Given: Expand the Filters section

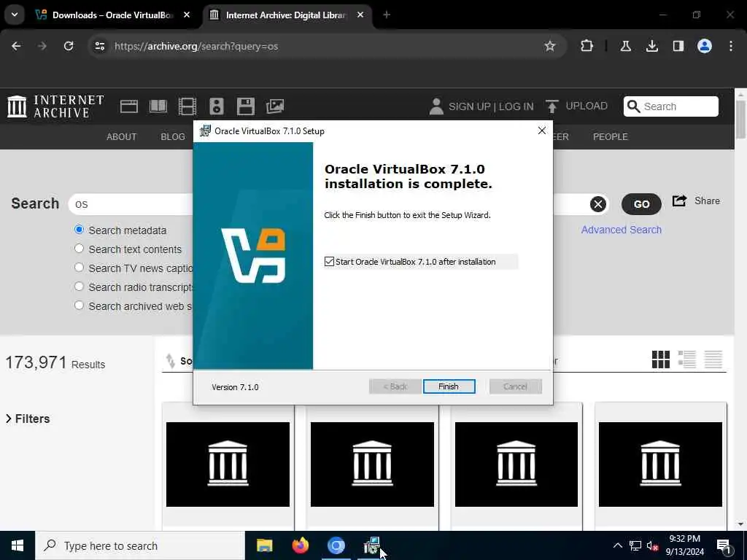Looking at the screenshot, I should [x=28, y=419].
